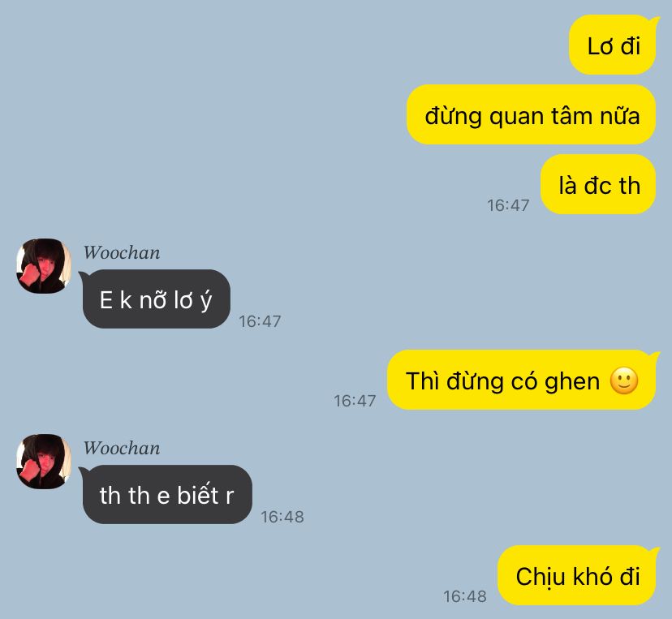Viewport: 672px width, 619px height.
Task: Click the 16:48 timestamp beside 'Chịu khó đi'
Action: [x=465, y=596]
